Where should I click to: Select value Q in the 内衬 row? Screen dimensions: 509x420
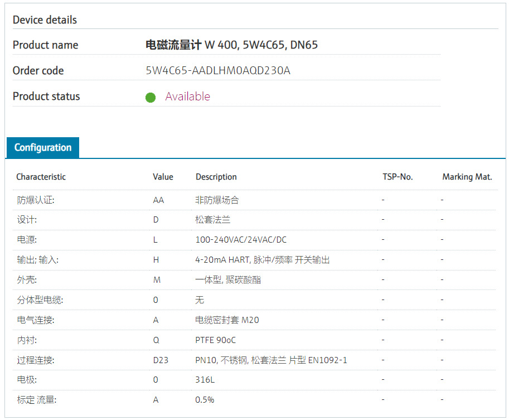click(x=156, y=340)
